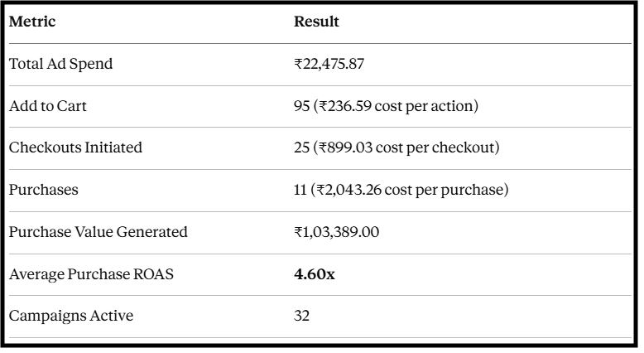Screen dimensions: 644x353
Task: Select the Purchase Value Generated label
Action: coord(99,232)
